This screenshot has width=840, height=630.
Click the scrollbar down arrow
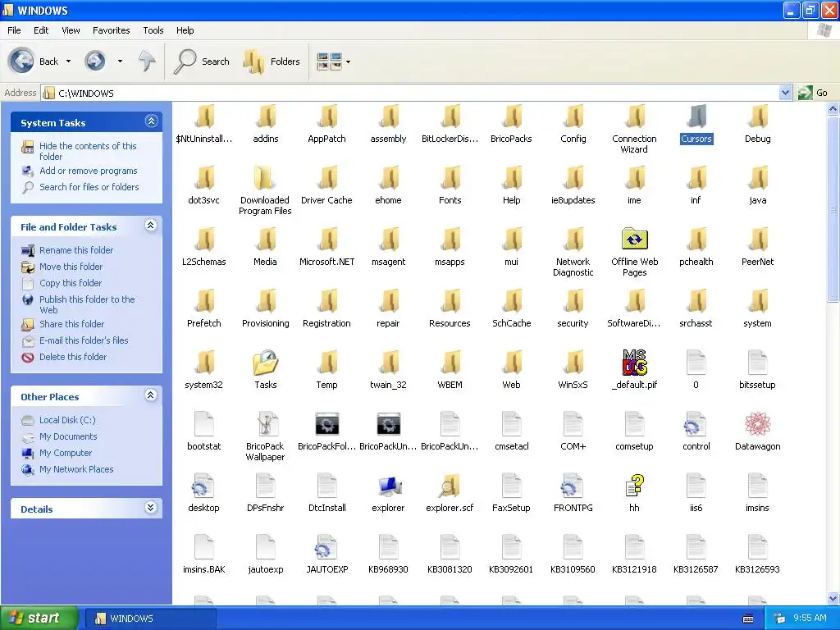point(833,598)
